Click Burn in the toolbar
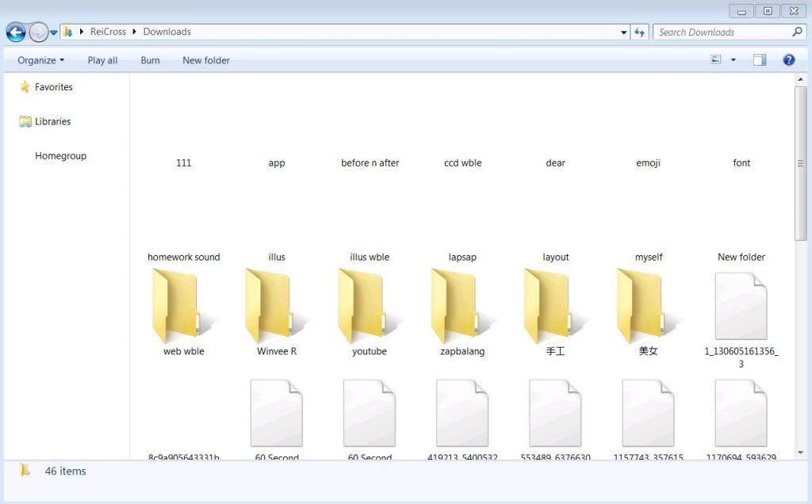812x504 pixels. tap(150, 60)
